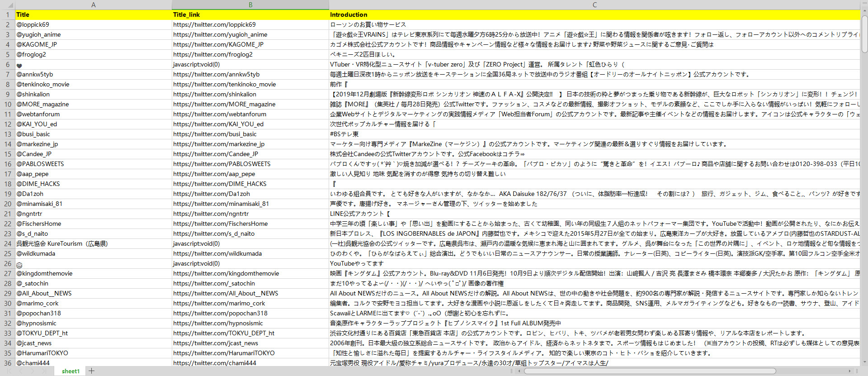This screenshot has height=376, width=868.
Task: Select cell with @markezine_jp
Action: click(x=94, y=144)
